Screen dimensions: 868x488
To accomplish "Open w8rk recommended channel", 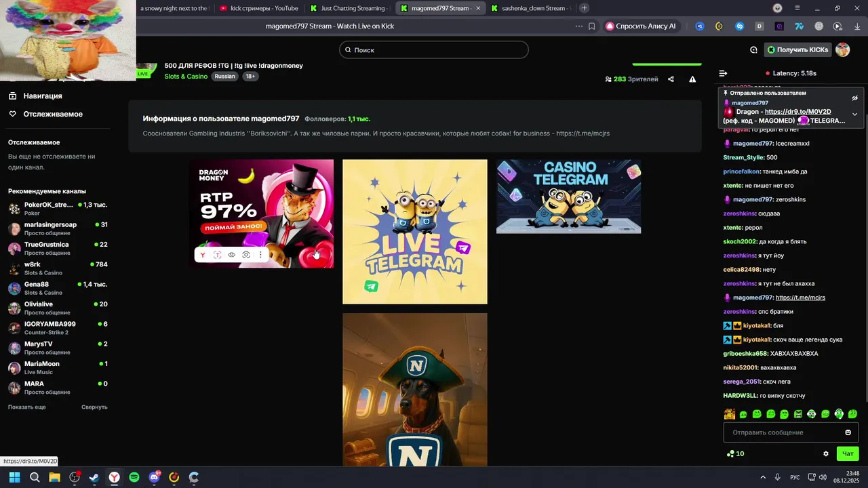I will (x=58, y=268).
